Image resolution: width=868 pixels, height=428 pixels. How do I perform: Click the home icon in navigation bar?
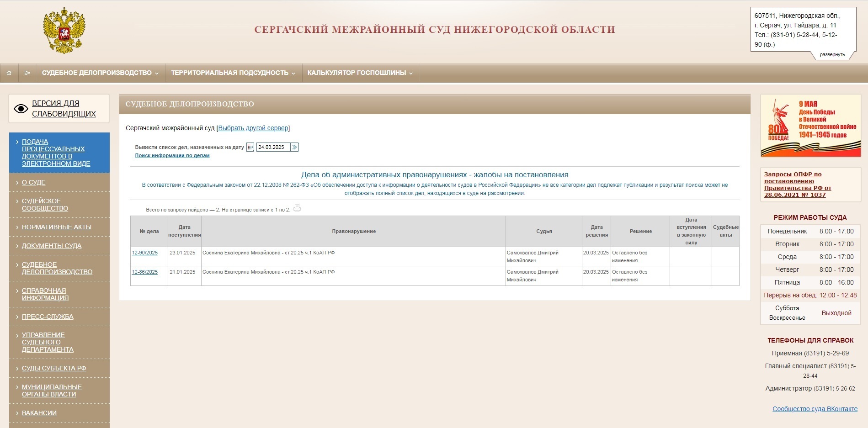[x=10, y=72]
